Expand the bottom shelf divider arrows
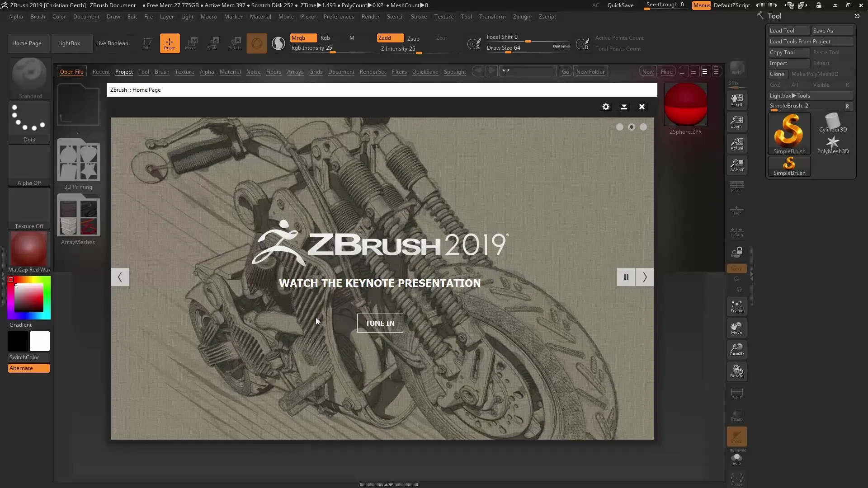The height and width of the screenshot is (488, 868). click(x=388, y=484)
